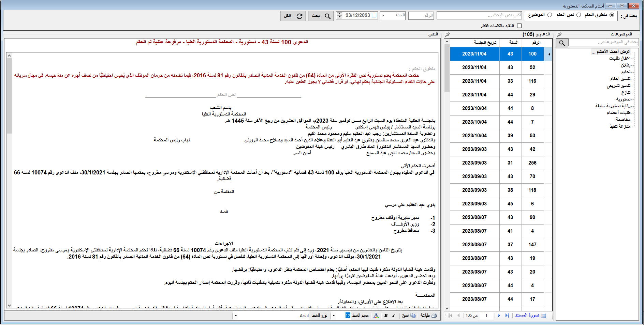
Task: Sort by السنة column header
Action: click(510, 43)
